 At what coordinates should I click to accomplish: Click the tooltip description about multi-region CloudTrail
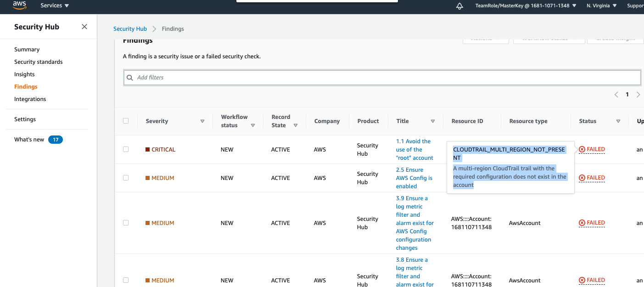pyautogui.click(x=510, y=177)
